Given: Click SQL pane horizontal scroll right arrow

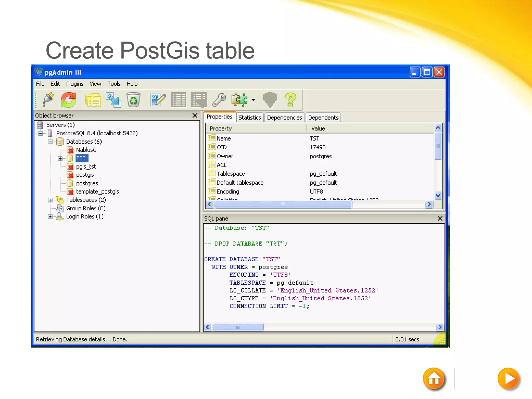Looking at the screenshot, I should [440, 327].
